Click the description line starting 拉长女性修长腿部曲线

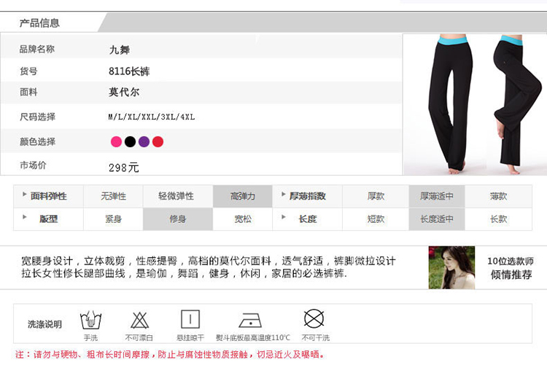click(185, 273)
